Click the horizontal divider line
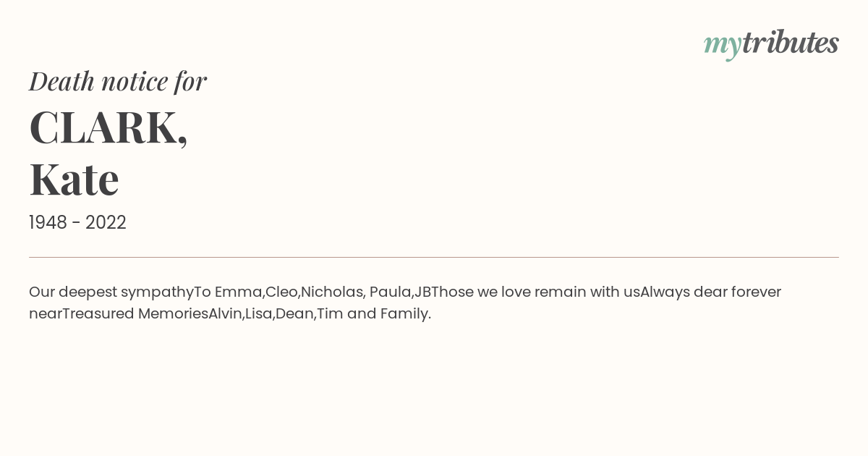 pyautogui.click(x=434, y=257)
